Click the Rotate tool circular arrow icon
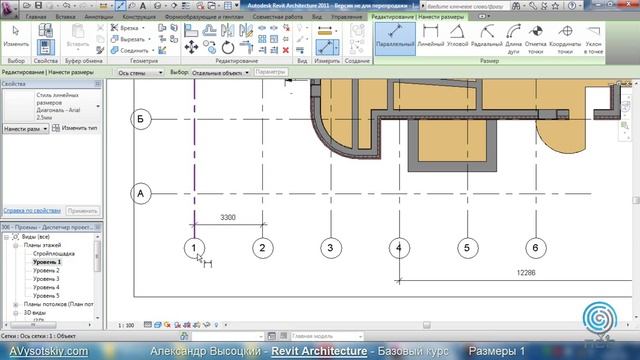The image size is (640, 360). click(228, 48)
